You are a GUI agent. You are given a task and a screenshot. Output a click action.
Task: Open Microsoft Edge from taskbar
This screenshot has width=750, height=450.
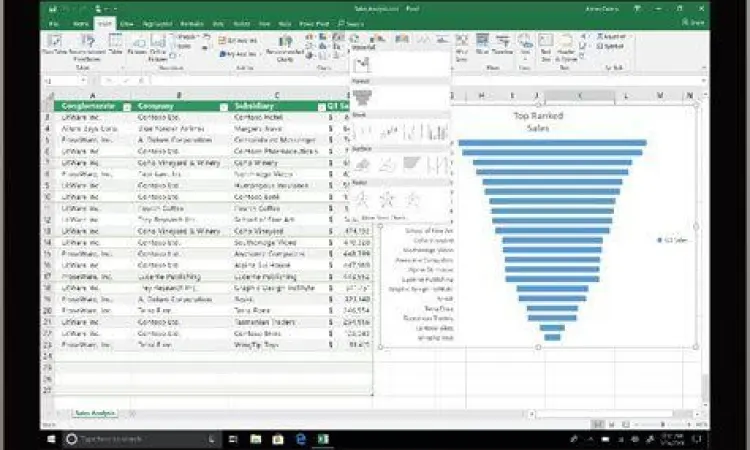(x=301, y=439)
